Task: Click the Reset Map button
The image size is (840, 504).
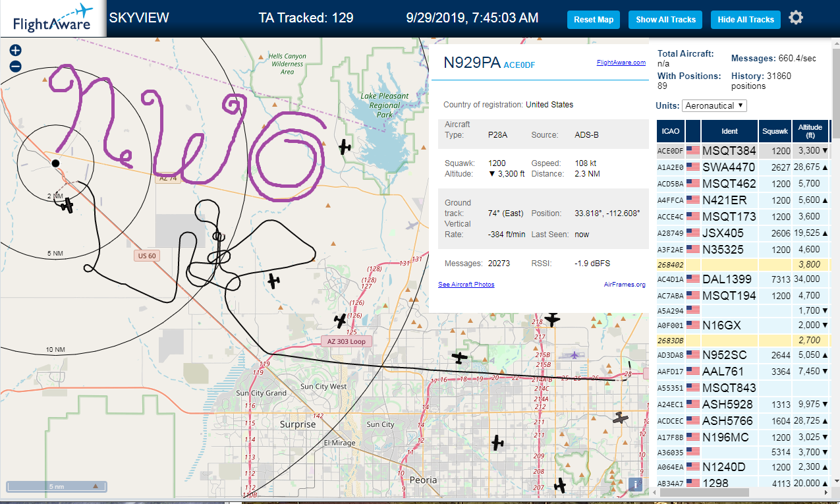Action: pyautogui.click(x=594, y=20)
